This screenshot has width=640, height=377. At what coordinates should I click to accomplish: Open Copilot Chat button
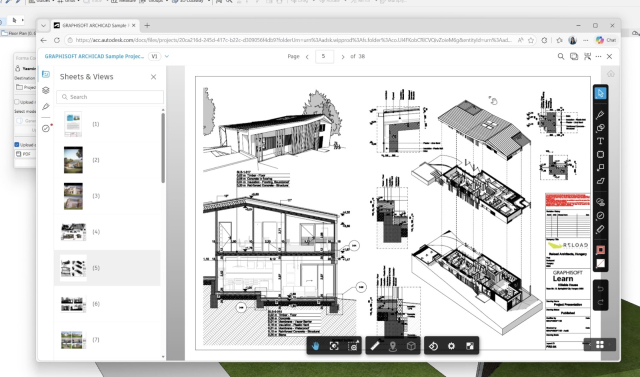[606, 40]
